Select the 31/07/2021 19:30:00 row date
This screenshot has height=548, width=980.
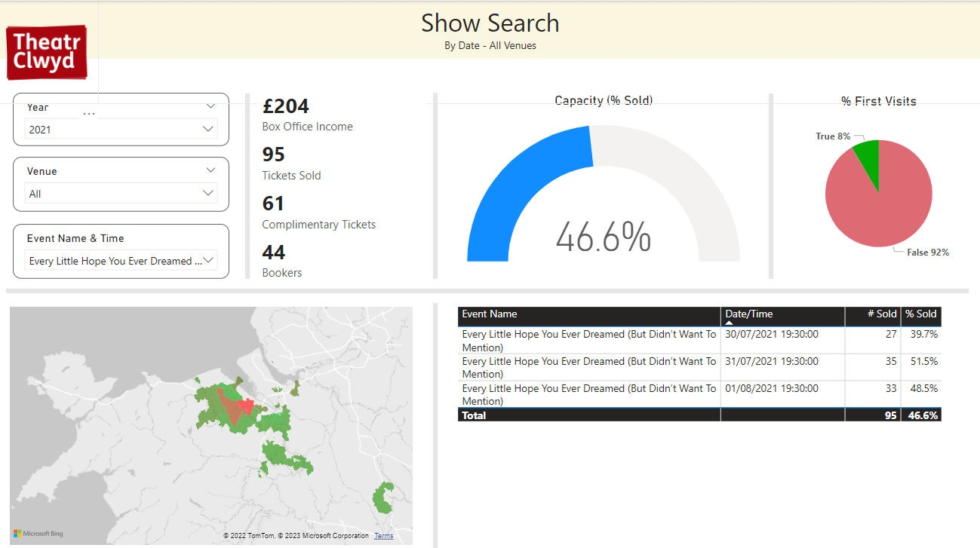pyautogui.click(x=772, y=361)
